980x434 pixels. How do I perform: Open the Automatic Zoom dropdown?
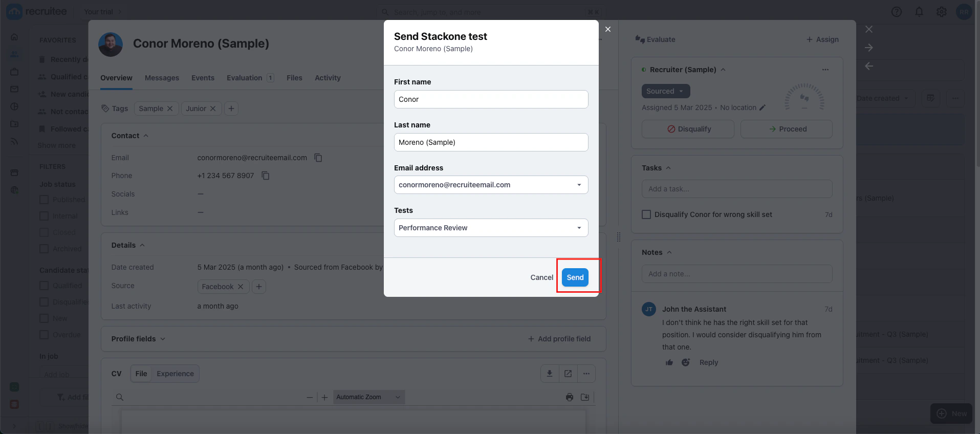pos(368,397)
